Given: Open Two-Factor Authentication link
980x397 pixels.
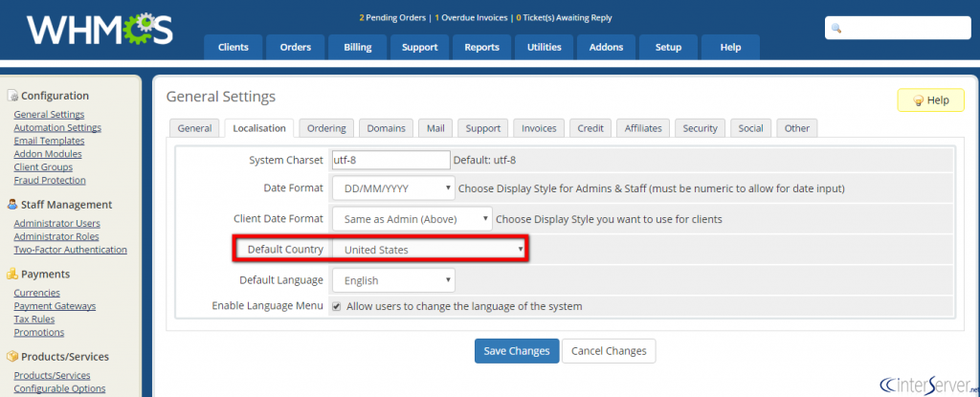Looking at the screenshot, I should coord(71,250).
